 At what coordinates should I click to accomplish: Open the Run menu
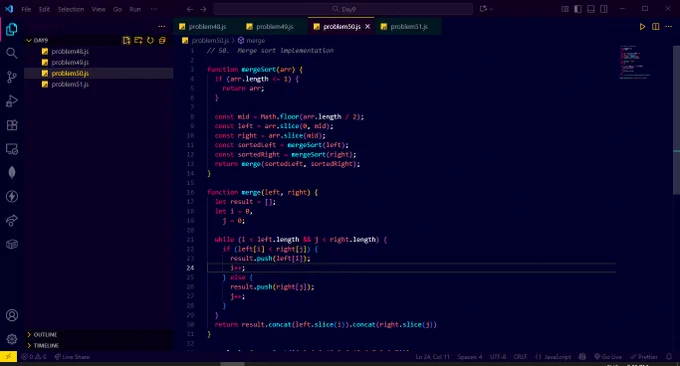135,9
